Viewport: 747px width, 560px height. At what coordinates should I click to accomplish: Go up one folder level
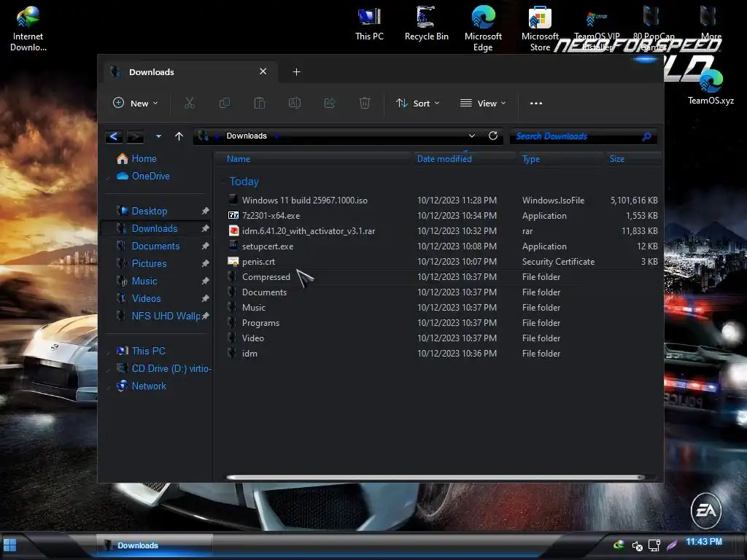pyautogui.click(x=179, y=136)
